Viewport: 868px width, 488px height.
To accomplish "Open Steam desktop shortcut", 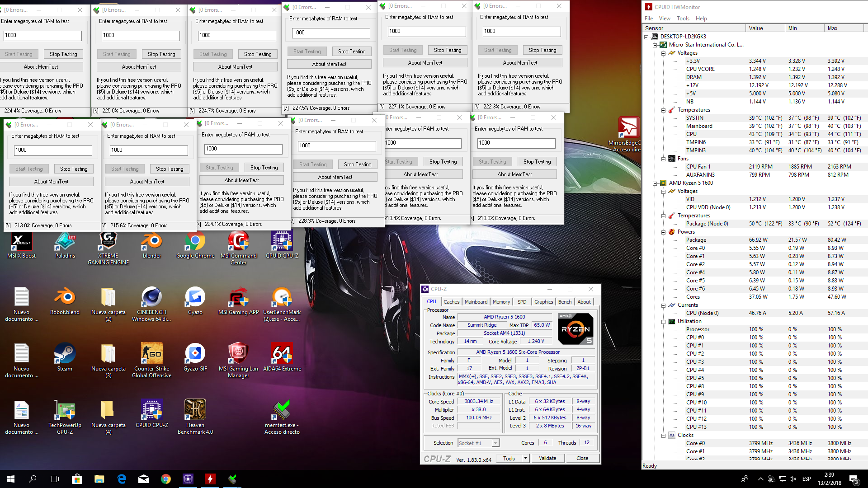I will click(65, 358).
